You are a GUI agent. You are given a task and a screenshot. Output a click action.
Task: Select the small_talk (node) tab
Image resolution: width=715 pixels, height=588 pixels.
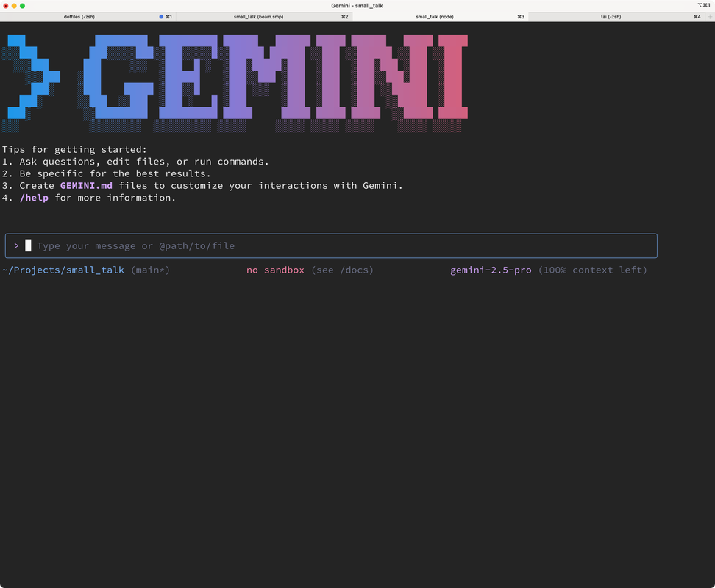point(440,17)
